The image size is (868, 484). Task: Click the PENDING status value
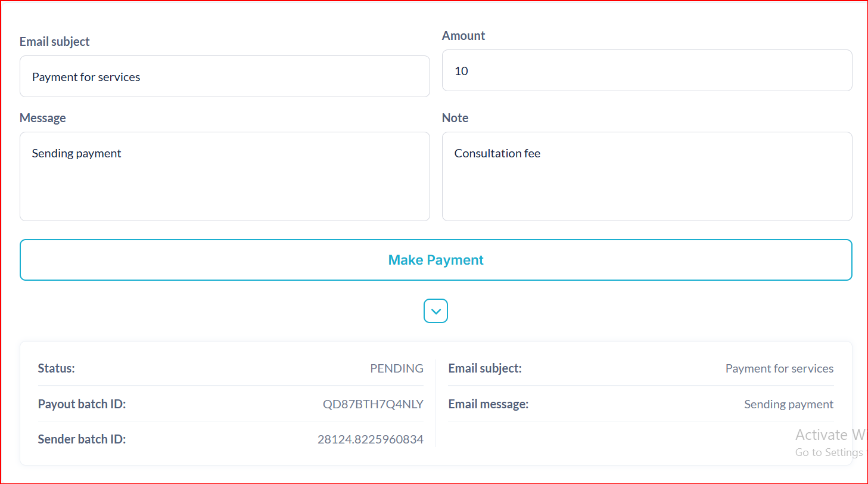[397, 368]
